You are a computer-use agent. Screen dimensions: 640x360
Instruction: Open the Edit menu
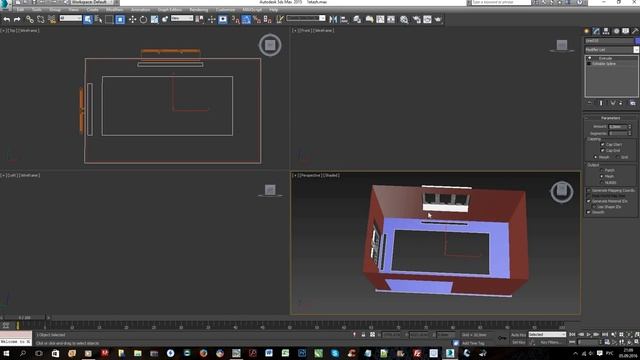20,10
